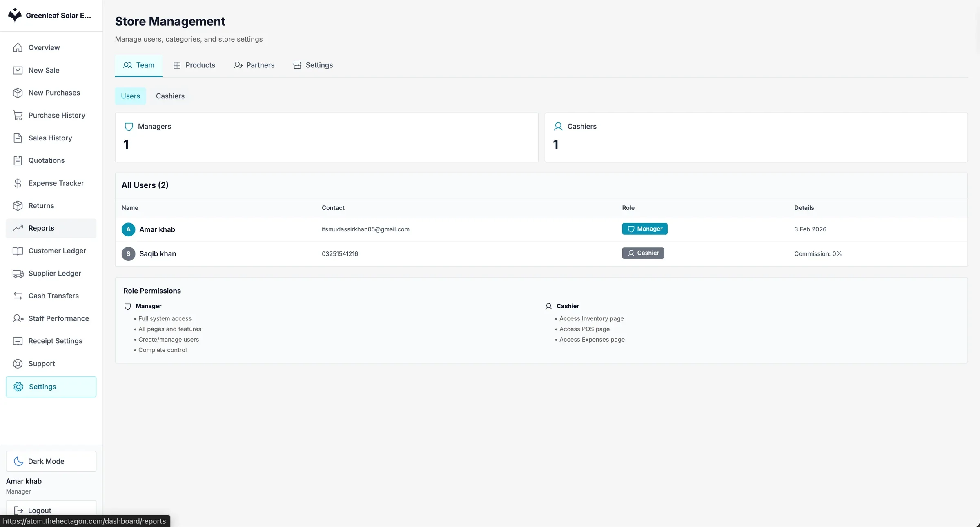Screen dimensions: 980x527
Task: Click the Greenleaf Solar logo icon
Action: coord(15,15)
